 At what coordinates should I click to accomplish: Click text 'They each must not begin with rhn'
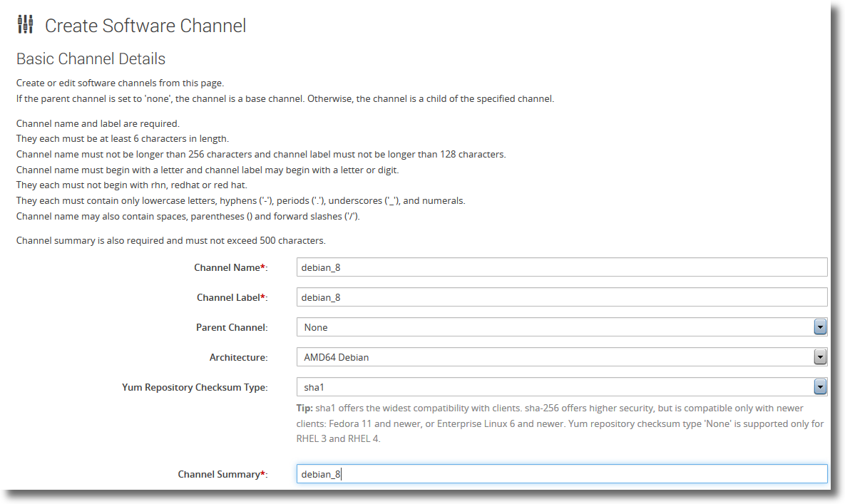(x=131, y=185)
